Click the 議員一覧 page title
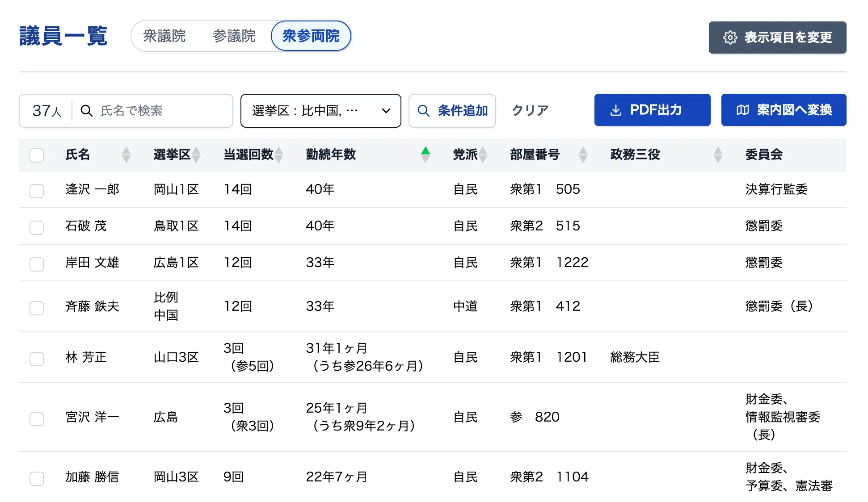The image size is (868, 502). 63,36
